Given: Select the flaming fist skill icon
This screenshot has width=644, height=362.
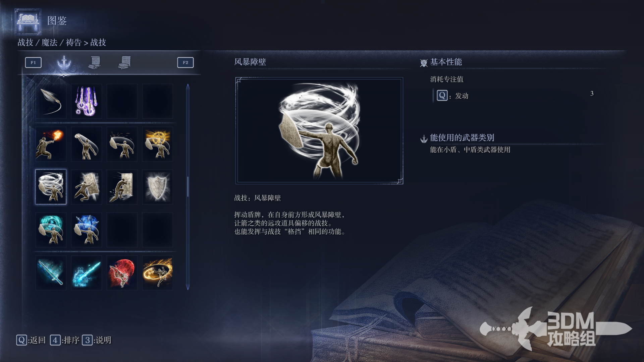Looking at the screenshot, I should tap(51, 144).
